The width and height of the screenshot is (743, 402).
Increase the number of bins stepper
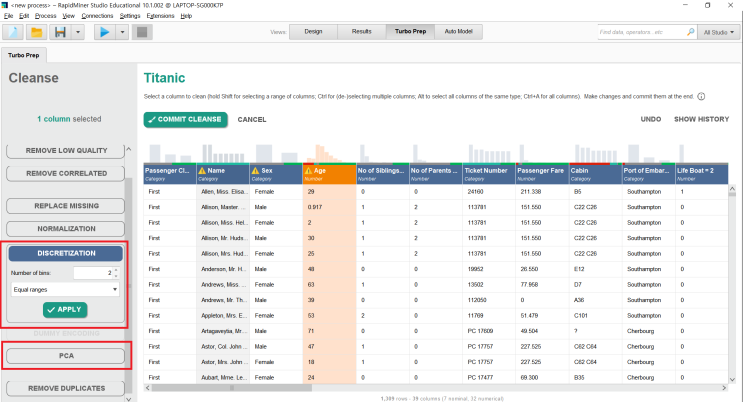[116, 270]
